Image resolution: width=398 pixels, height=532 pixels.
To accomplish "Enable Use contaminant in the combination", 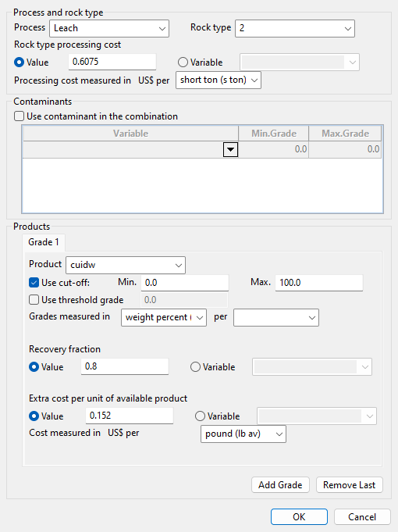I will [20, 116].
